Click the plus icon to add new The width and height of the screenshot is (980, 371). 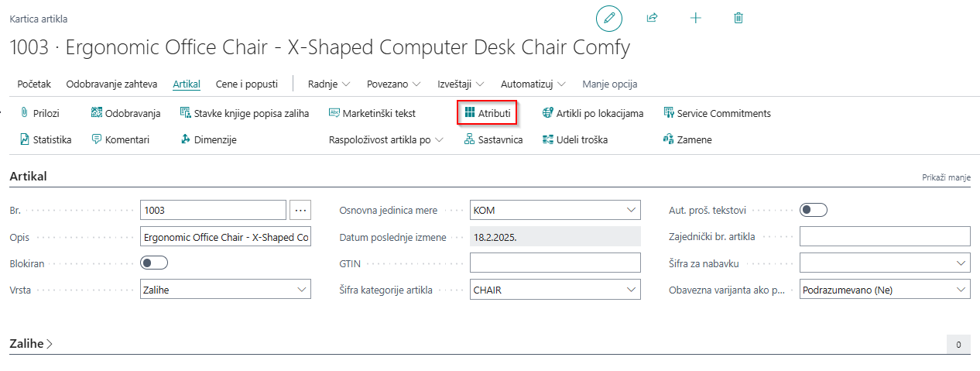[x=695, y=18]
